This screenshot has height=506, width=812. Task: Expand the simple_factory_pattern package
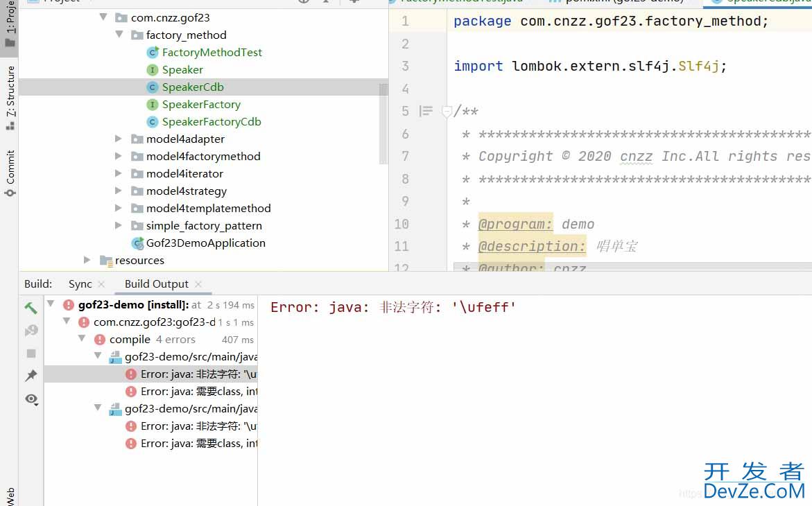pos(118,225)
